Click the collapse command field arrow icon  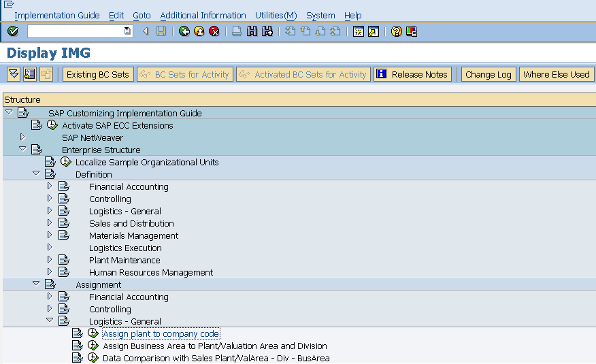pyautogui.click(x=145, y=31)
